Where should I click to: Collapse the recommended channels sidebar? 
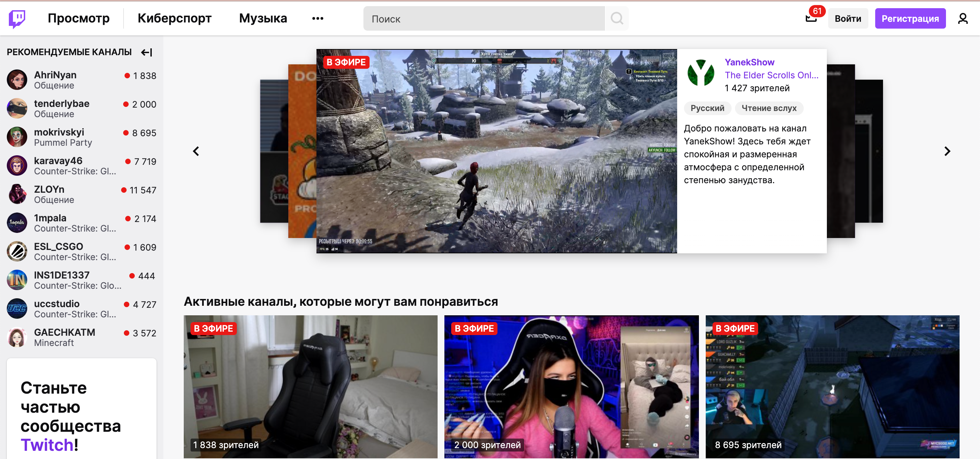146,52
